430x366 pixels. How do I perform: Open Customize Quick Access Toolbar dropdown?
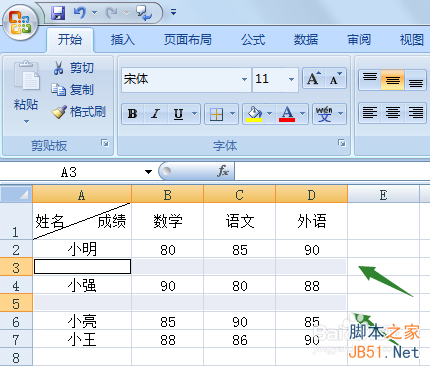pos(173,12)
